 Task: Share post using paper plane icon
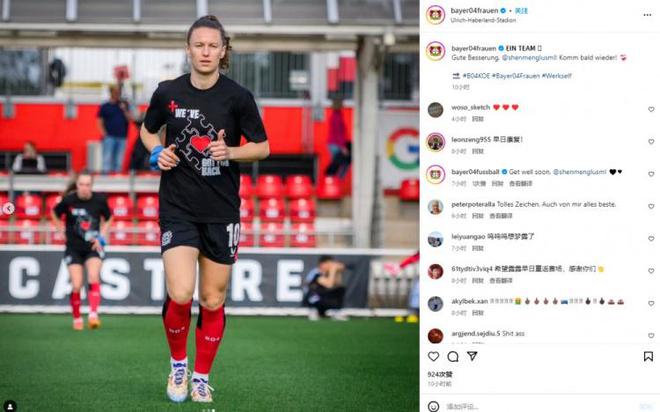pyautogui.click(x=472, y=356)
